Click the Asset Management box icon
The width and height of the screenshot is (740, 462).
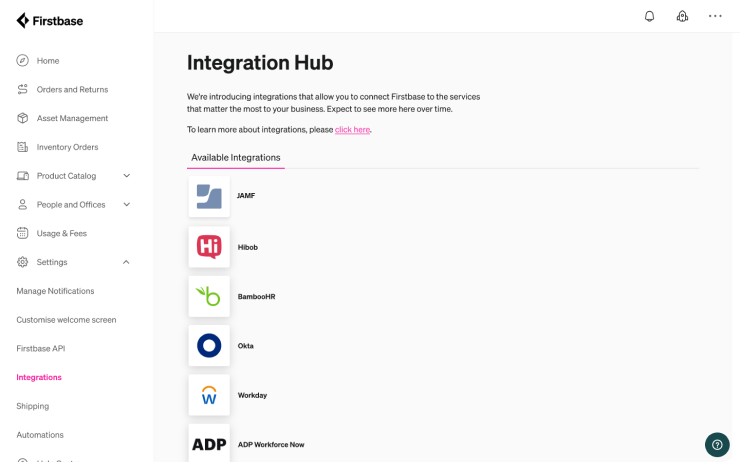point(22,118)
